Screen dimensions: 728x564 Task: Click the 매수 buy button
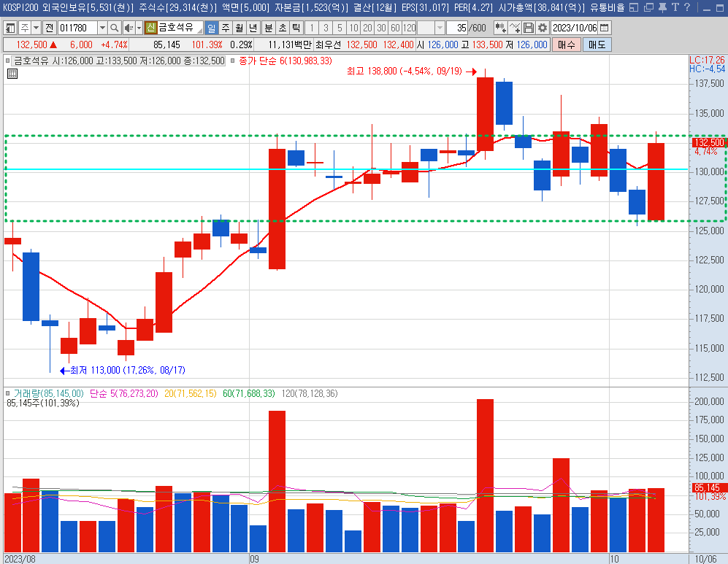(x=567, y=45)
